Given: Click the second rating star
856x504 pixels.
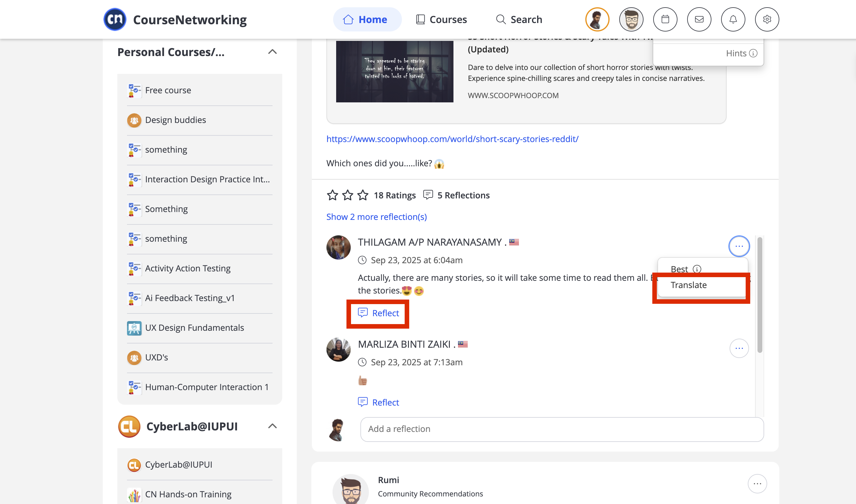Looking at the screenshot, I should click(348, 195).
